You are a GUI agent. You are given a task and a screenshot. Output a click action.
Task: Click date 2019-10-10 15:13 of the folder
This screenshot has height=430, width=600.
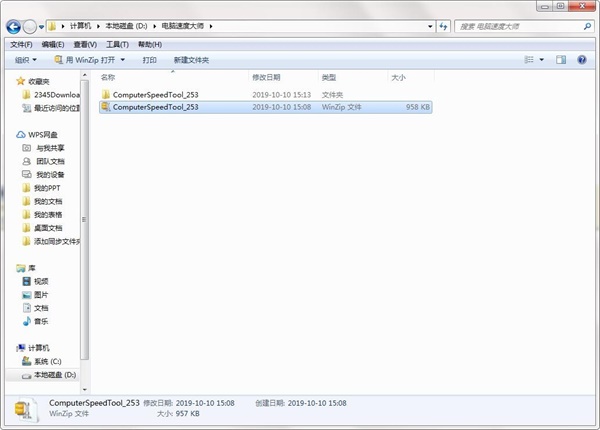[282, 95]
